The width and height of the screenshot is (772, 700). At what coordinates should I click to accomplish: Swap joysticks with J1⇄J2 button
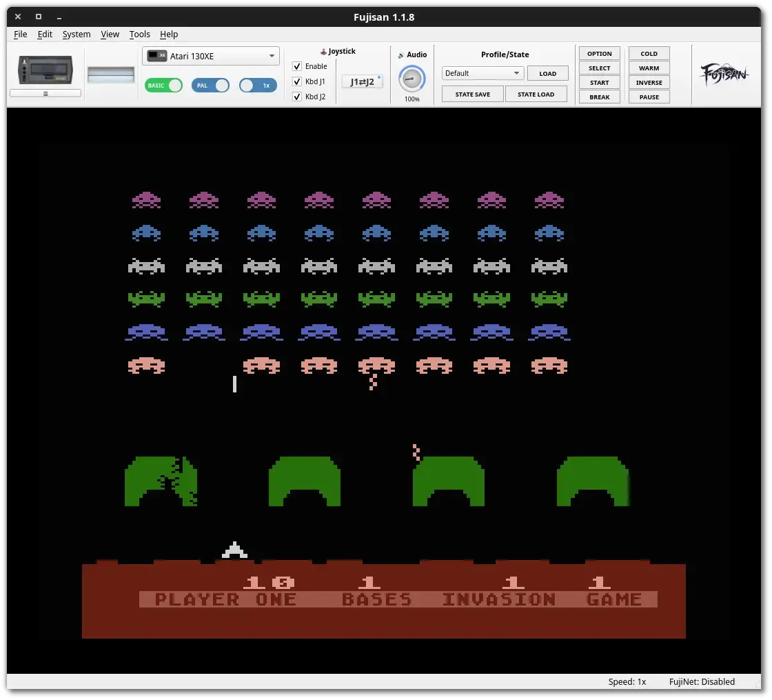coord(362,82)
